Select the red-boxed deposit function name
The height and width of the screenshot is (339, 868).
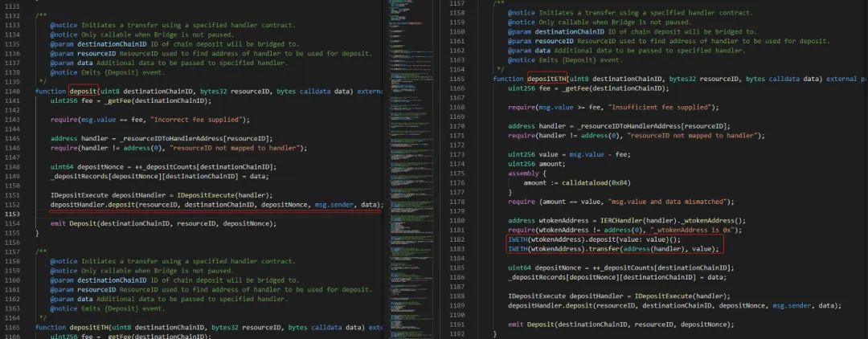pyautogui.click(x=84, y=92)
